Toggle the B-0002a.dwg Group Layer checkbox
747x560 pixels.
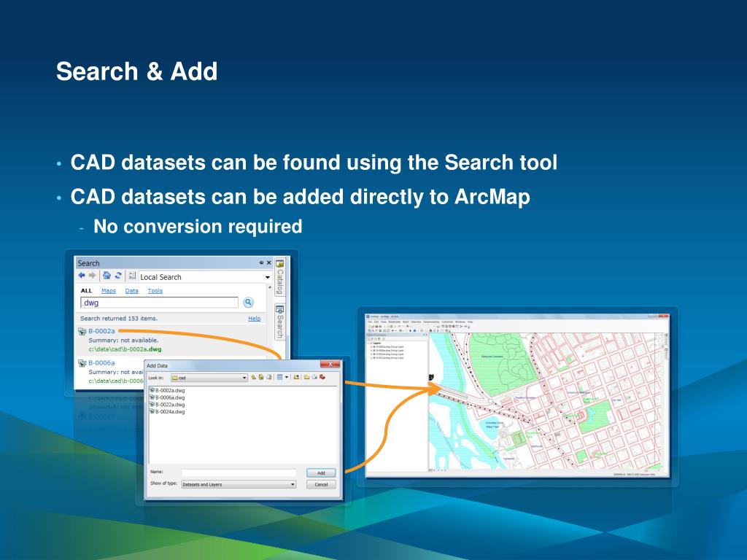coord(374,346)
